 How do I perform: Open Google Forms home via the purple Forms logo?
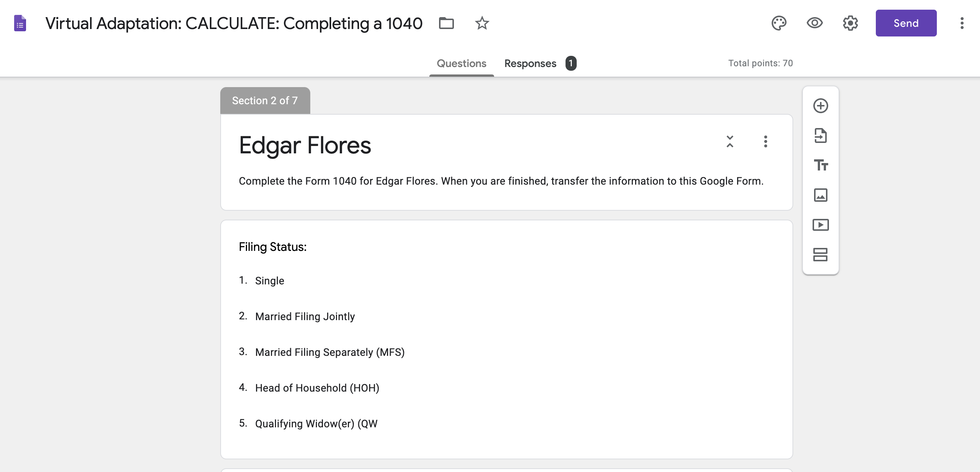(x=19, y=23)
